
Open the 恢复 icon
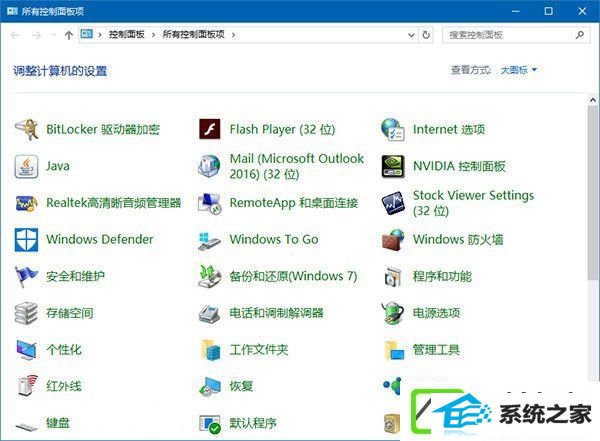coord(210,386)
